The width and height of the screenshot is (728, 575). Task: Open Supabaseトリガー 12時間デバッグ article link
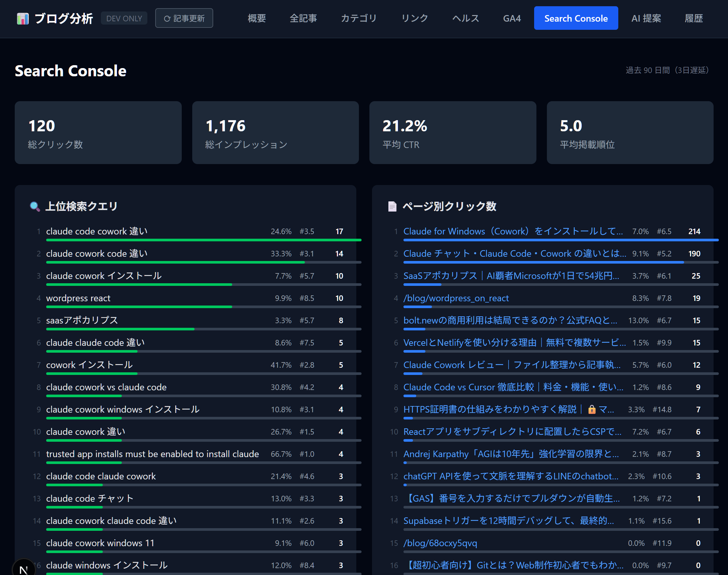click(x=509, y=520)
